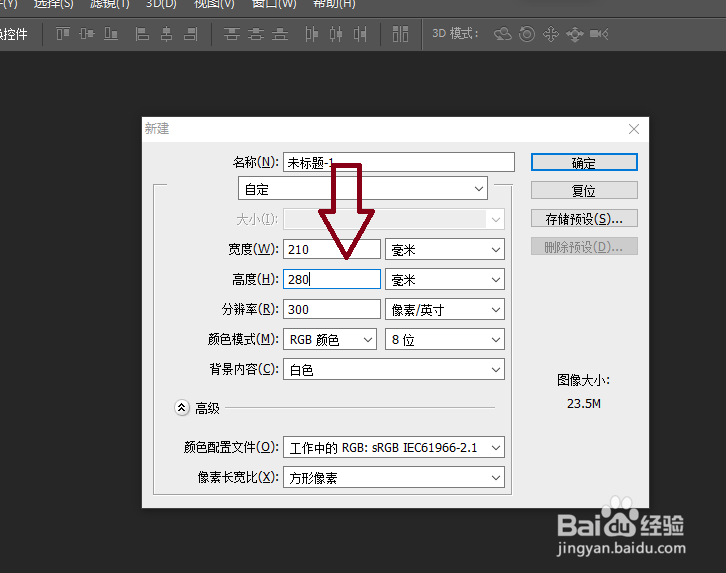Click the align top edges icon
This screenshot has width=726, height=573.
tap(63, 34)
